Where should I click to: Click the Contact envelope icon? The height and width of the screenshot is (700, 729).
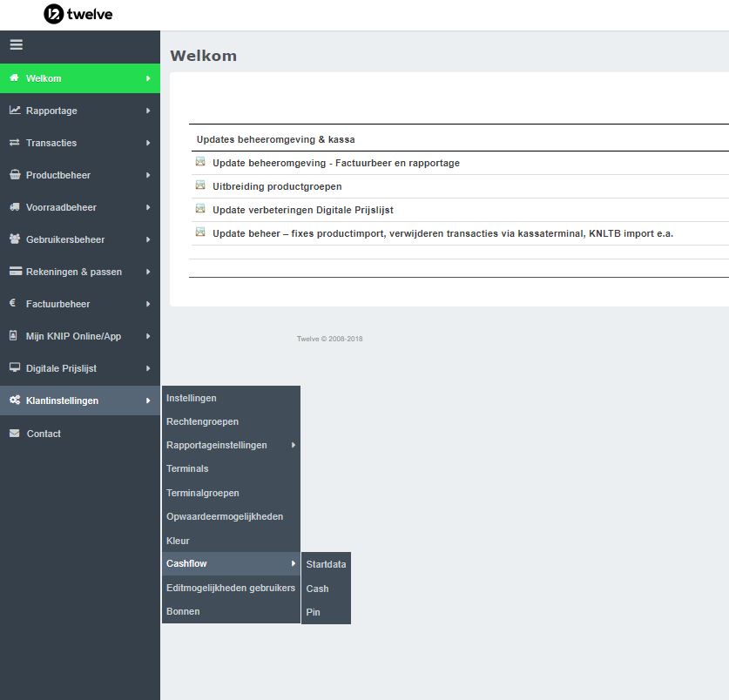pyautogui.click(x=15, y=434)
